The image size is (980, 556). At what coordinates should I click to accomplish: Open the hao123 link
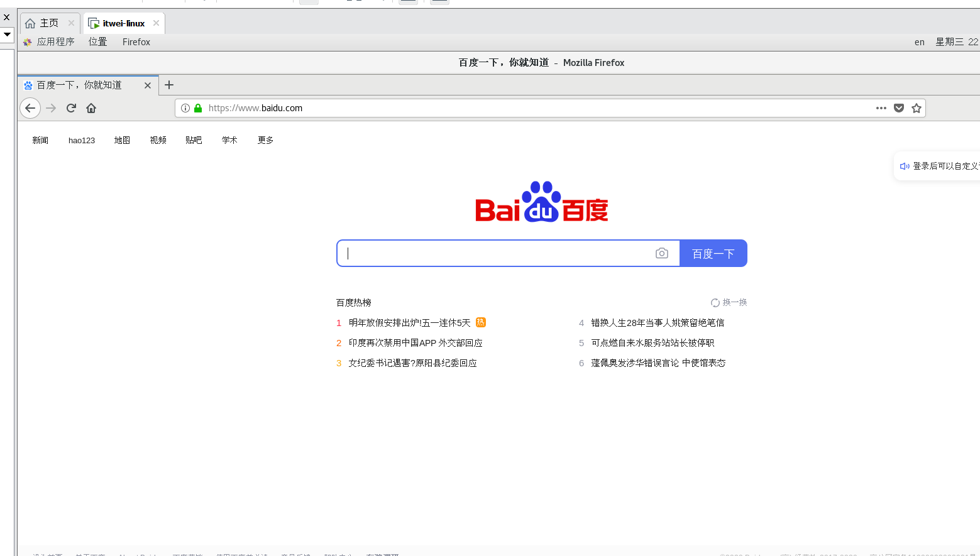pyautogui.click(x=82, y=140)
